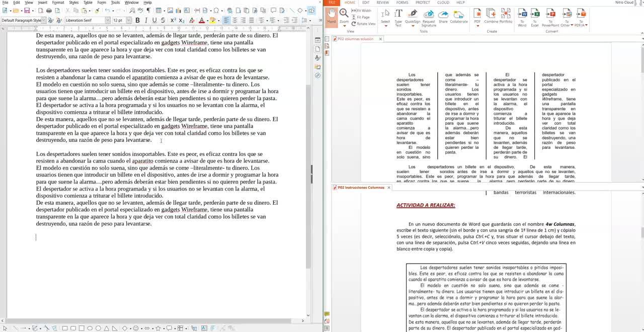Click the Writer document vertical scrollbar

pos(309,176)
